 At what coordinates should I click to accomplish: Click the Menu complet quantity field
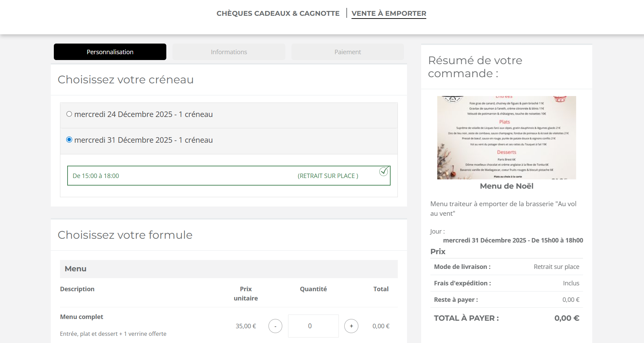[x=313, y=326]
